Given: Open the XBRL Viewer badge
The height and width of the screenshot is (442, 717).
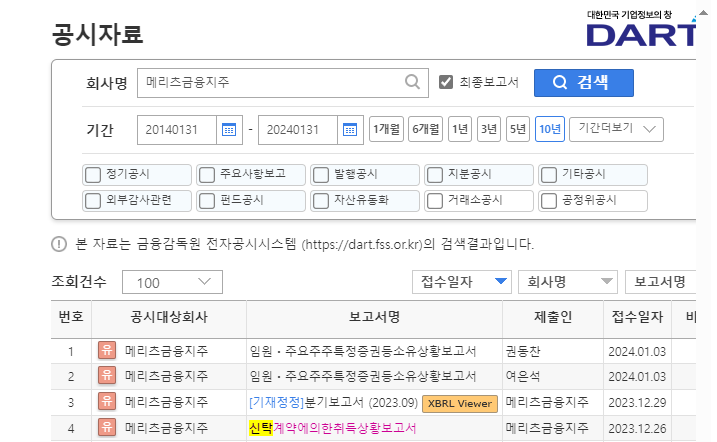Looking at the screenshot, I should point(460,404).
